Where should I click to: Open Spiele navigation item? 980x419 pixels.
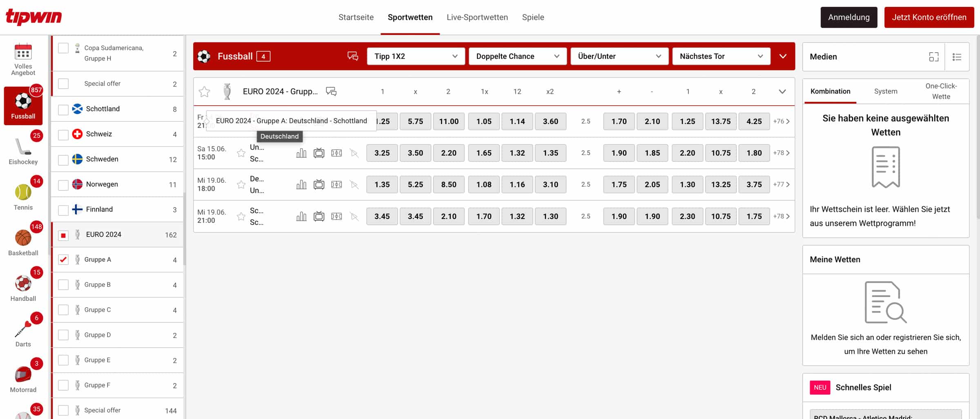point(533,17)
